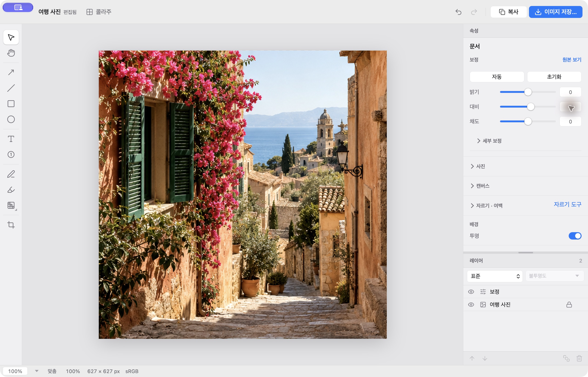The height and width of the screenshot is (377, 588).
Task: Expand the 사진 section
Action: point(478,166)
